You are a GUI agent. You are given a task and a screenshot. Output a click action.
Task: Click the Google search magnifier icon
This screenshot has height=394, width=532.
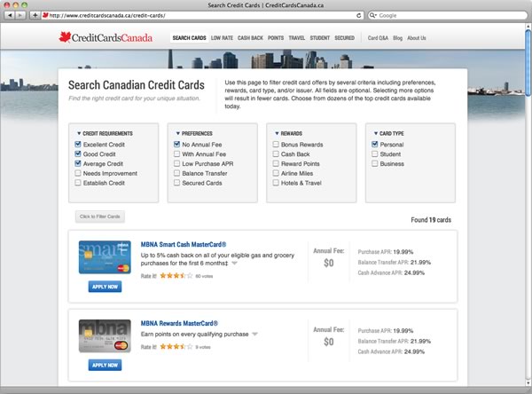coord(372,15)
